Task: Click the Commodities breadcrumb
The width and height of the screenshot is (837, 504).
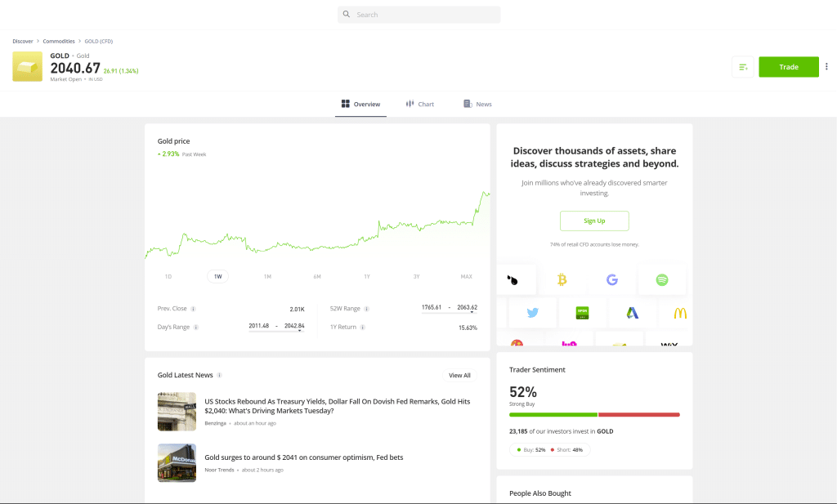Action: 59,41
